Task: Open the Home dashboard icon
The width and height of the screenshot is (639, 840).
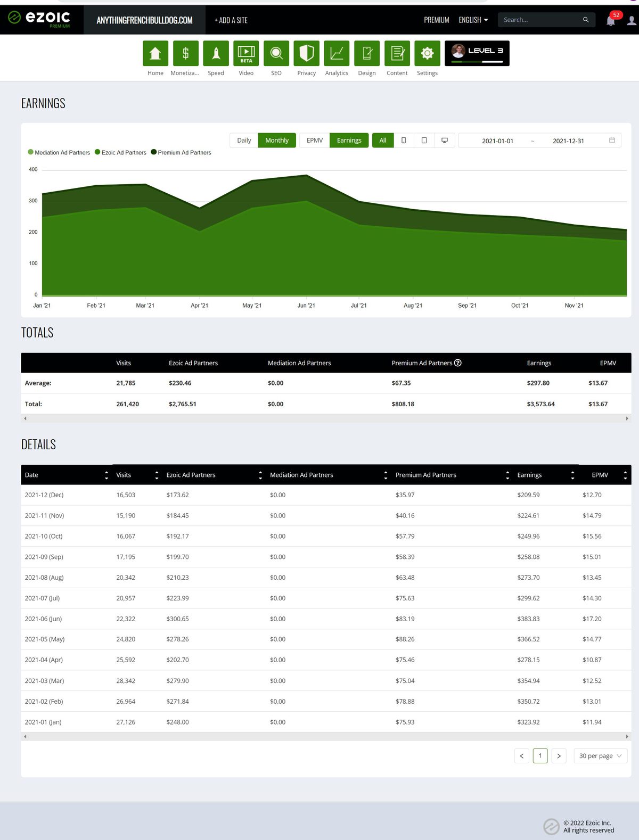Action: point(155,53)
